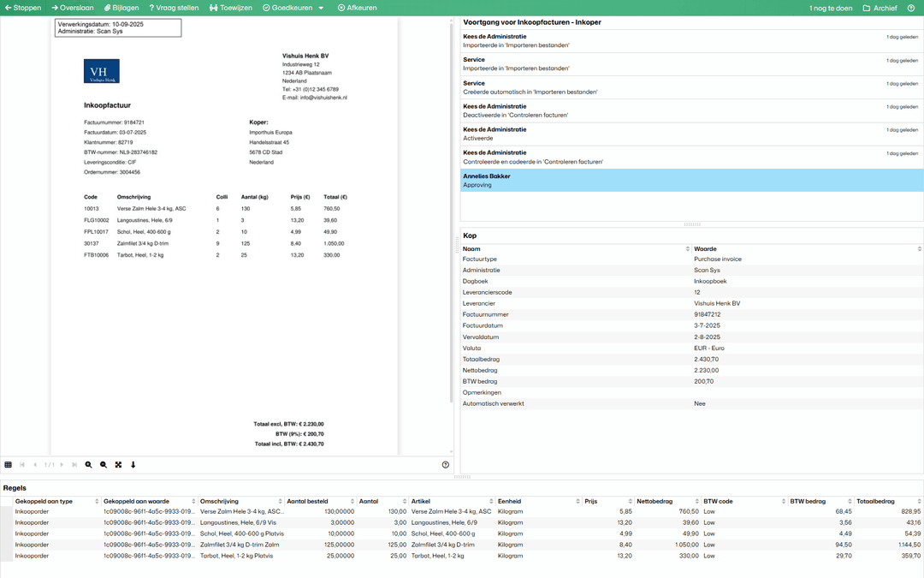Click Vraag stellen in toolbar
This screenshot has height=578, width=924.
(x=174, y=8)
